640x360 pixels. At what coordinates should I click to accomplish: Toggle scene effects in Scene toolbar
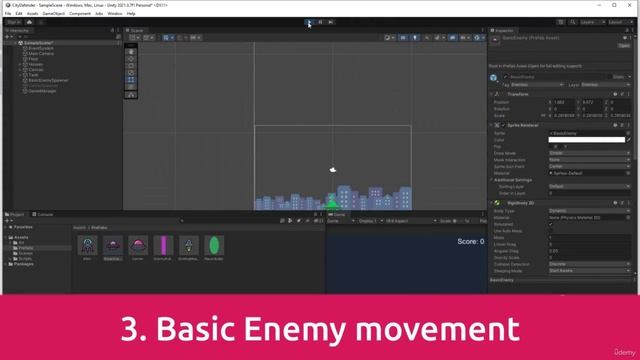pyautogui.click(x=438, y=38)
